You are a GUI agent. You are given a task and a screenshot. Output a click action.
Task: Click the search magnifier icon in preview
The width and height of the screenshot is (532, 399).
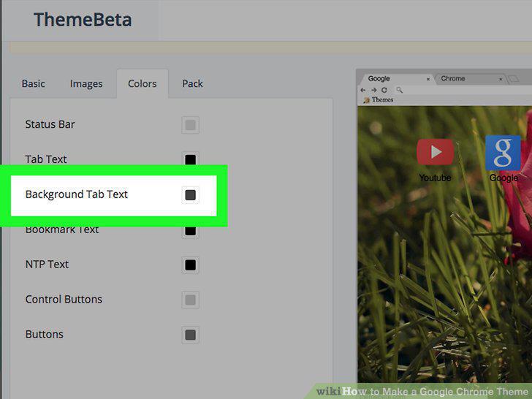tap(399, 90)
